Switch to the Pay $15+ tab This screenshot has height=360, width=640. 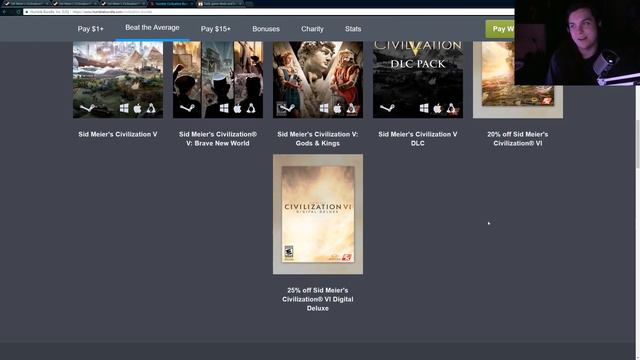pyautogui.click(x=216, y=29)
